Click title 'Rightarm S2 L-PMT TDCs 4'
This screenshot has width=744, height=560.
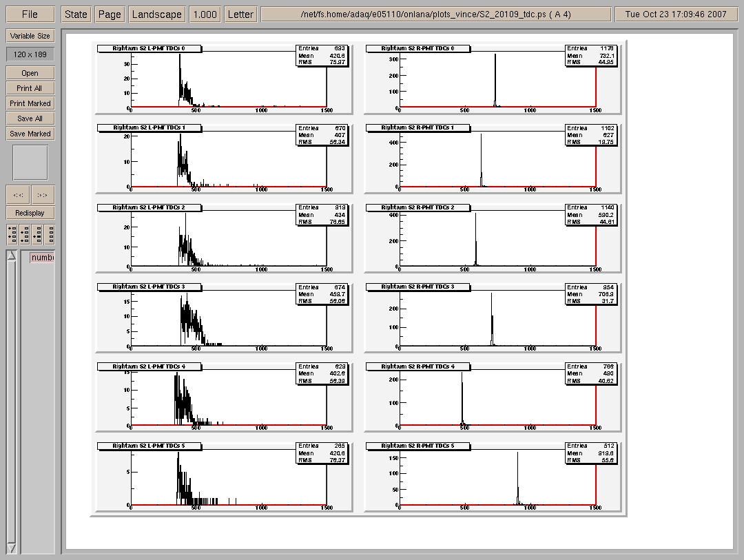click(149, 366)
